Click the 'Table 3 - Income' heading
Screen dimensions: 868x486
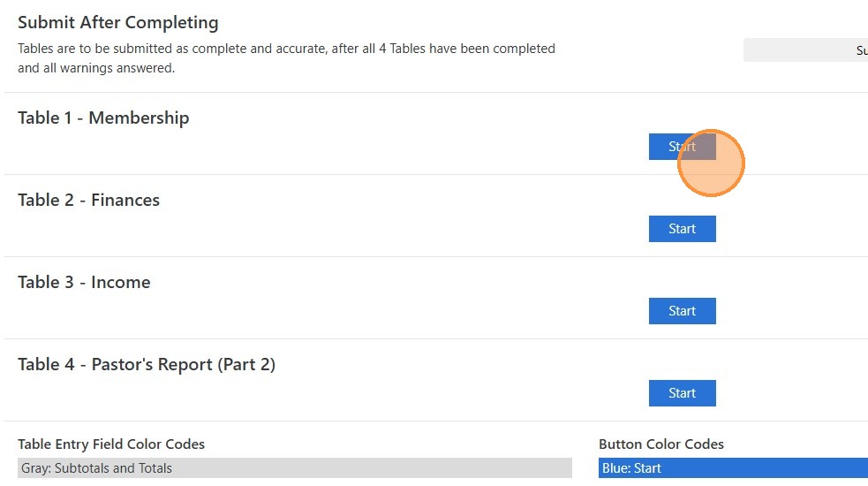tap(84, 282)
